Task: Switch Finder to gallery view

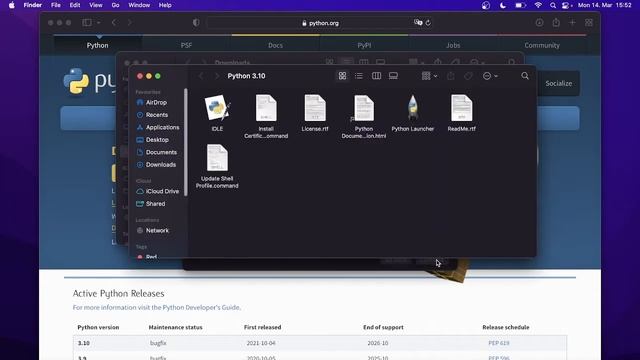Action: tap(393, 76)
